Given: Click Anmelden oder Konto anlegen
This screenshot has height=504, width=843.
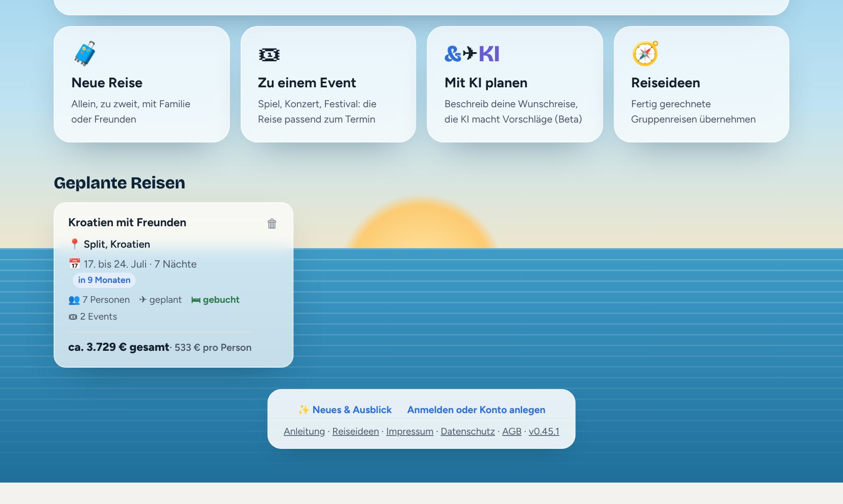Looking at the screenshot, I should (x=476, y=410).
